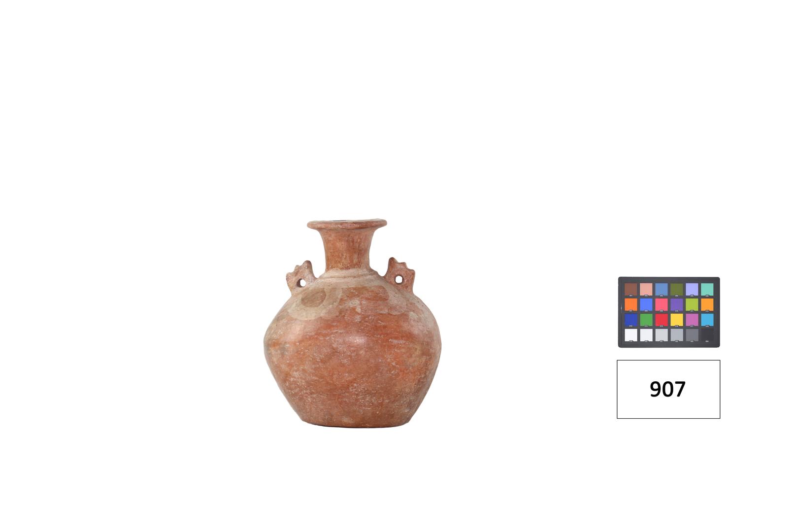Choose the olive green swatch in the top row
Image resolution: width=793 pixels, height=532 pixels.
click(x=677, y=289)
